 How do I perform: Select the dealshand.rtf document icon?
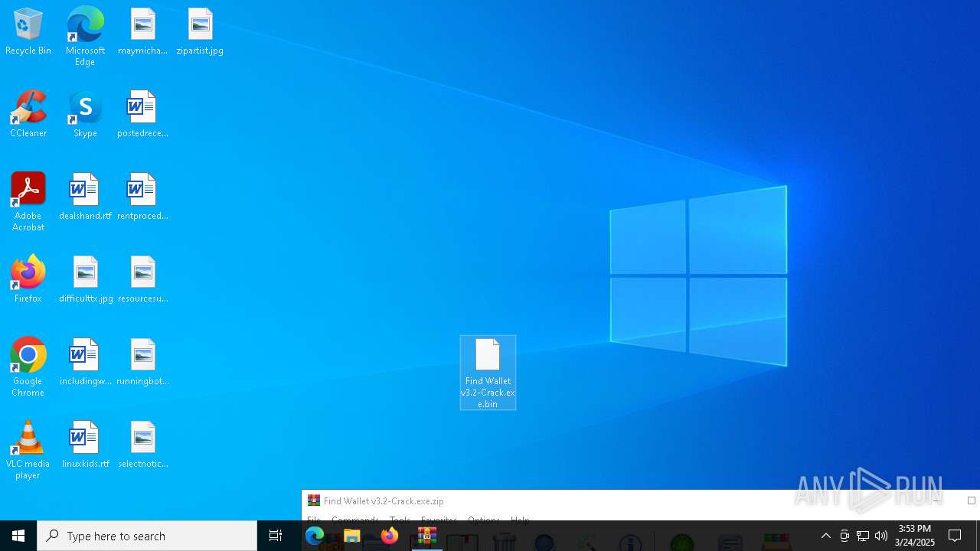point(85,197)
